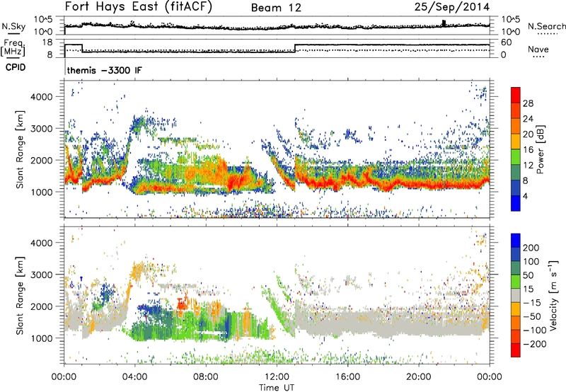Select the light green power segment between 12 and 16

point(516,157)
